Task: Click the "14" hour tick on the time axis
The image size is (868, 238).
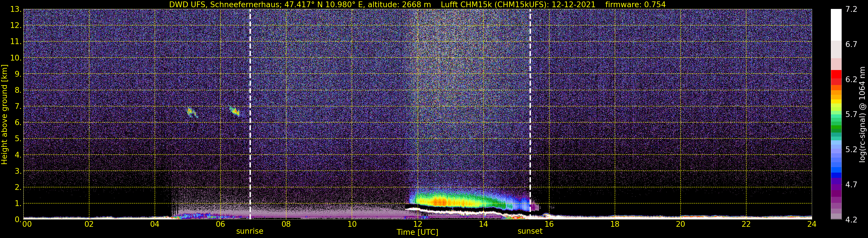Action: point(483,224)
